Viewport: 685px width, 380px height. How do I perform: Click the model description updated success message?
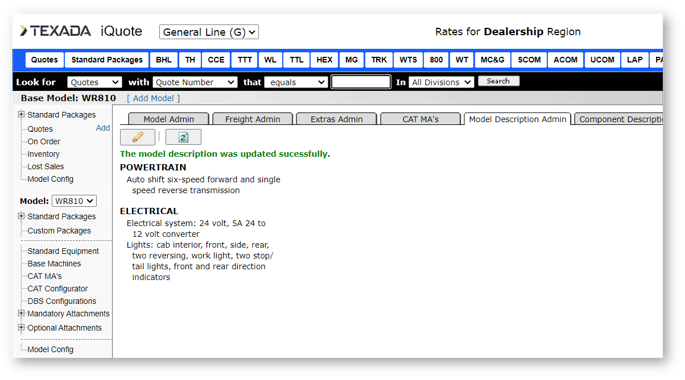click(225, 154)
